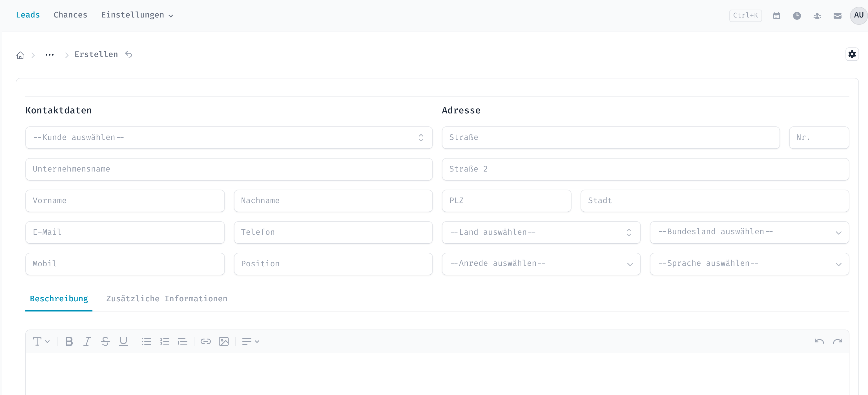Screen dimensions: 868x395
Task: Open the users group icon
Action: coord(817,16)
